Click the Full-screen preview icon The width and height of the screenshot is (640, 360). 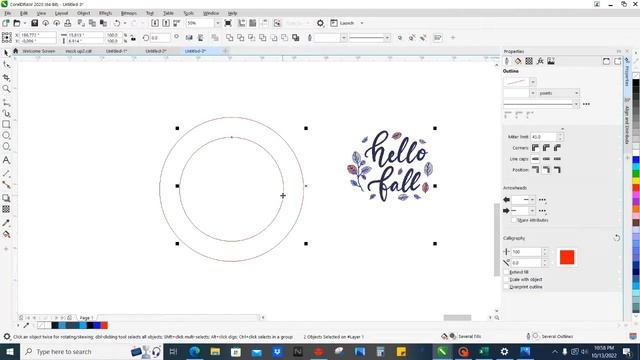tap(228, 23)
